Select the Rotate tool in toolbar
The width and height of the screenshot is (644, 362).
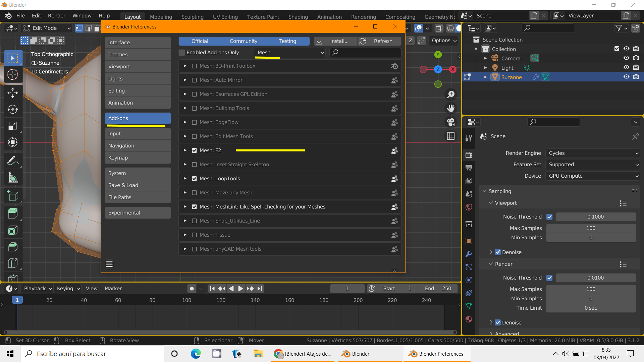(x=13, y=109)
